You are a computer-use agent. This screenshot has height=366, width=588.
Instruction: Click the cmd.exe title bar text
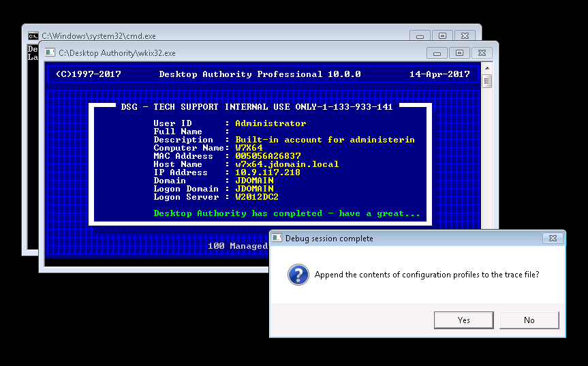click(99, 36)
